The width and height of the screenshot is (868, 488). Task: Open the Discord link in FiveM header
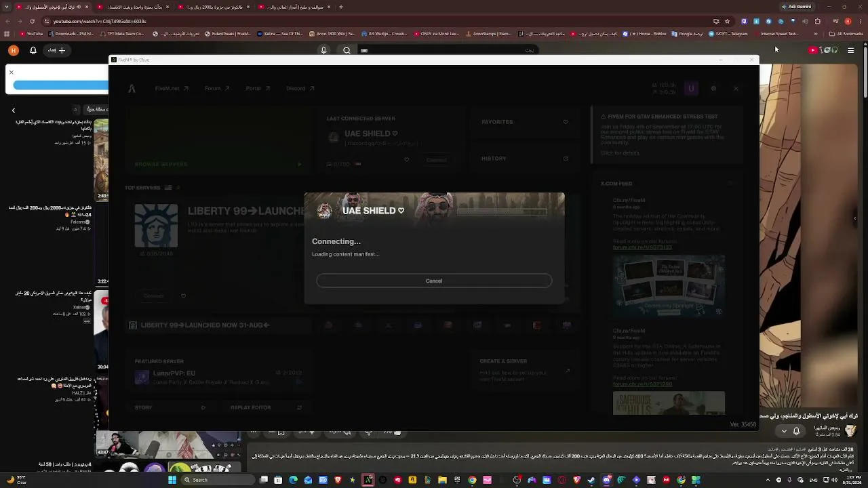pos(300,88)
